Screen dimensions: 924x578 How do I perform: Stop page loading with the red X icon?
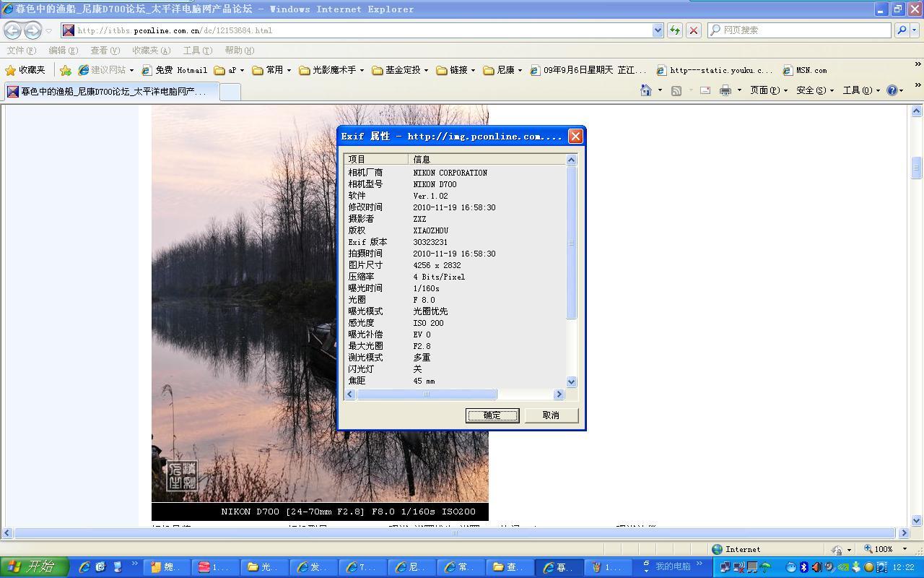pyautogui.click(x=693, y=30)
